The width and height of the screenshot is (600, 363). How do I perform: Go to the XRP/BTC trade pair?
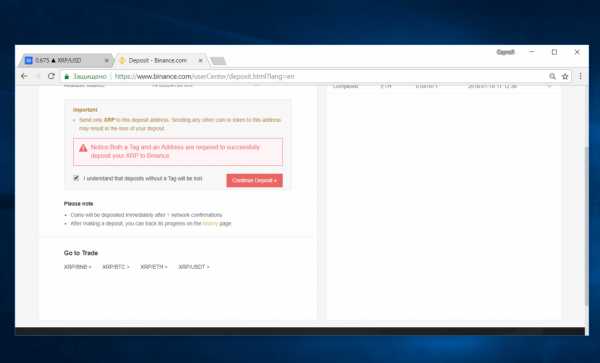pyautogui.click(x=116, y=267)
